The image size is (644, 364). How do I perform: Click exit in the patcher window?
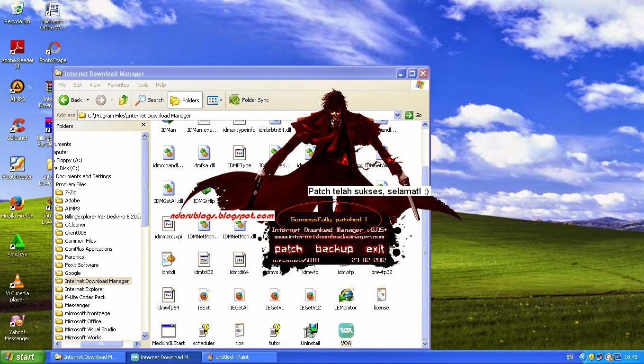[x=375, y=249]
